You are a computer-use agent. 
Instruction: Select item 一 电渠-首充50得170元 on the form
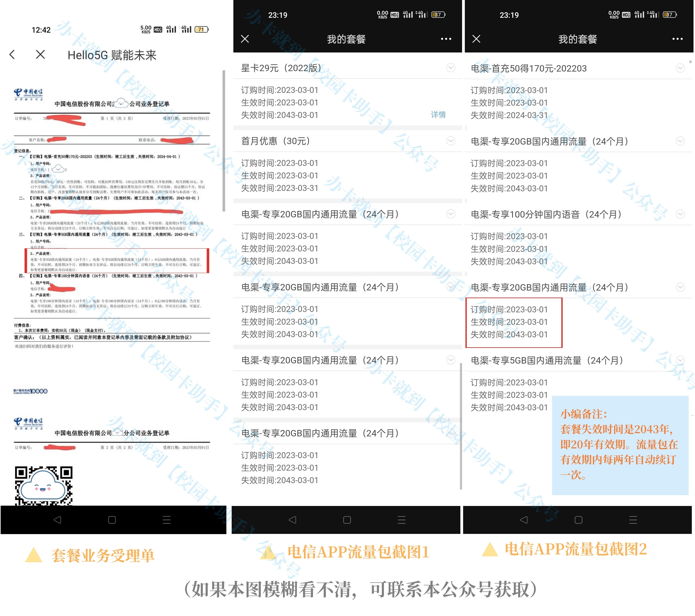(x=99, y=157)
